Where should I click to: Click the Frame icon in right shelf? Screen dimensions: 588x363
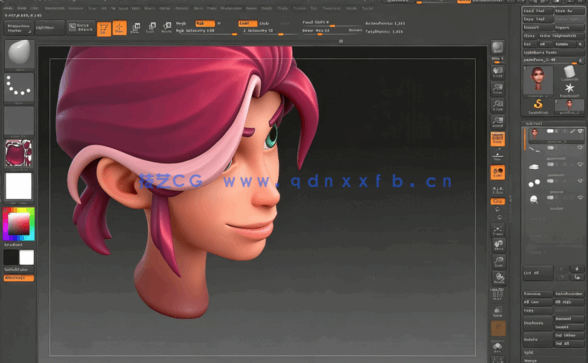coord(498,230)
